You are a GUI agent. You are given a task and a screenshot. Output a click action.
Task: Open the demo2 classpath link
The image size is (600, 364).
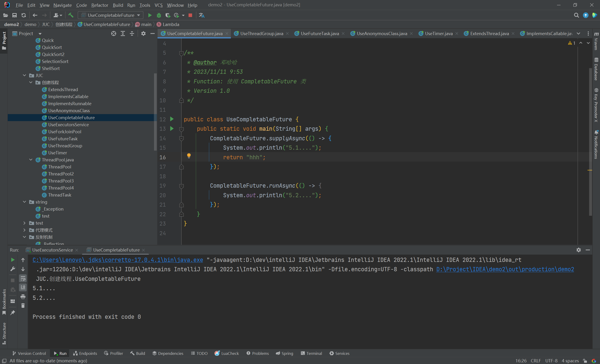(505, 269)
